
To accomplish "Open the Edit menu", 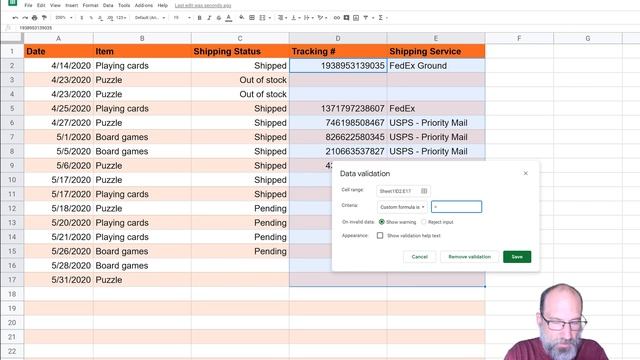I will pos(41,5).
